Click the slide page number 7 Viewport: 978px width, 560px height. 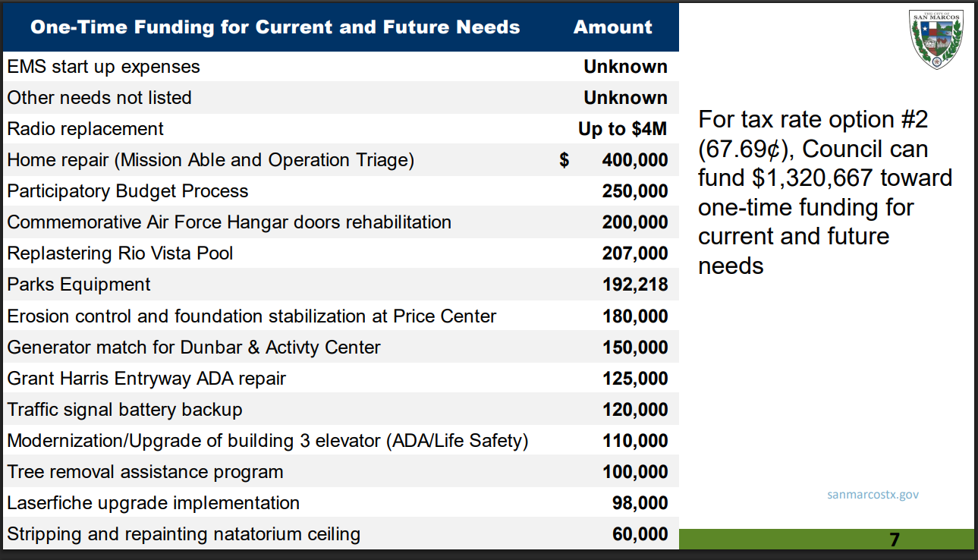895,540
